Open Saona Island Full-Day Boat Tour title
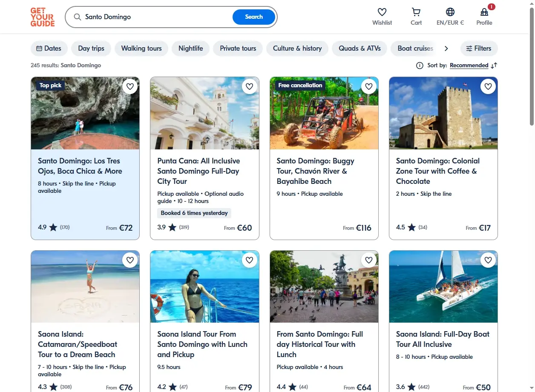 click(x=443, y=339)
